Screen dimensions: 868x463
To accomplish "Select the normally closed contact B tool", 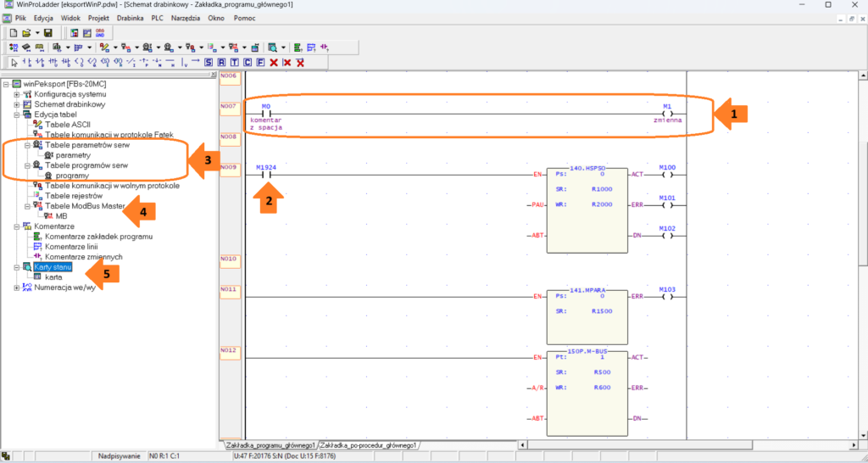I will pos(40,63).
